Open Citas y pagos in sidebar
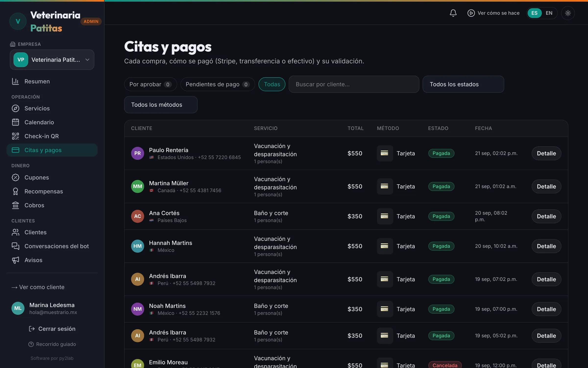Image resolution: width=588 pixels, height=368 pixels. click(x=52, y=150)
